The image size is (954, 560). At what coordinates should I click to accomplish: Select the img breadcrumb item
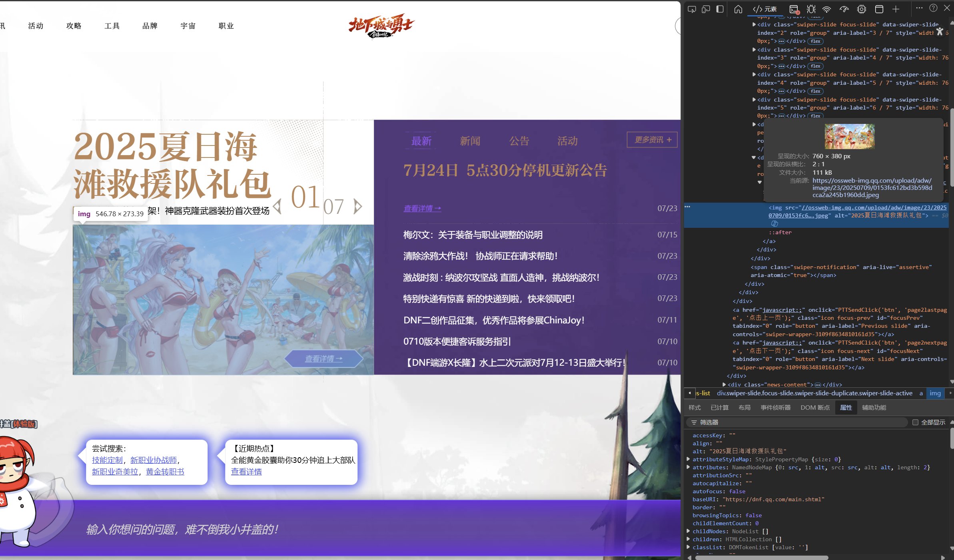tap(935, 393)
